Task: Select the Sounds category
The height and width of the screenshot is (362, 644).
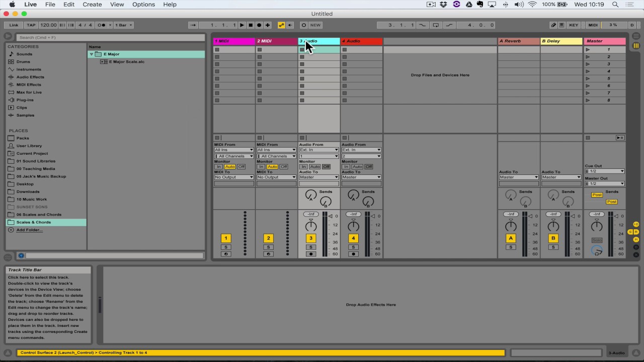Action: 24,54
